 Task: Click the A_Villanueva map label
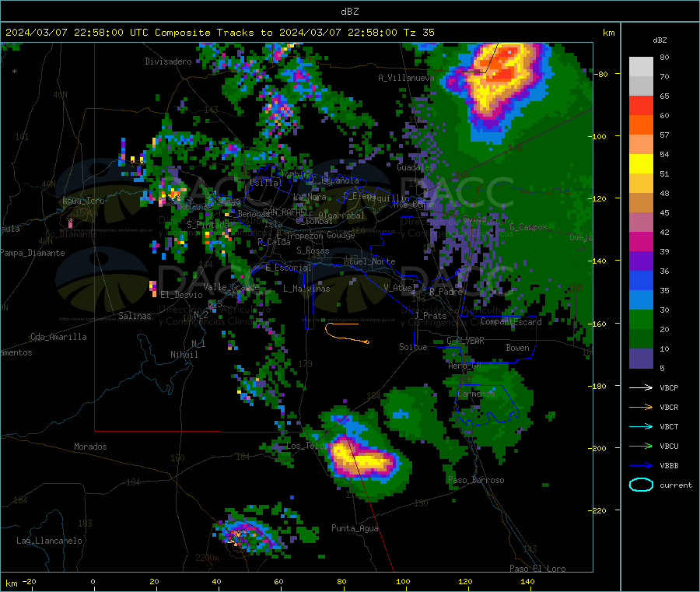(406, 78)
